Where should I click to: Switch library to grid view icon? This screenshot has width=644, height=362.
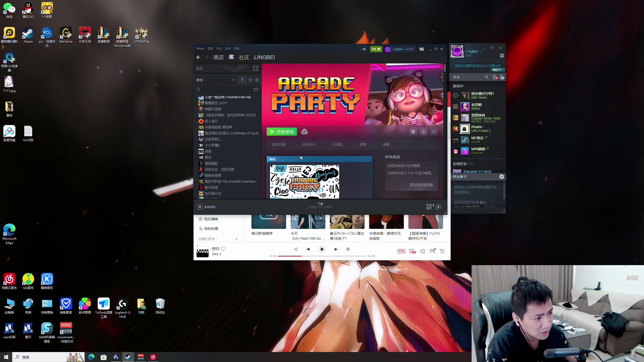click(x=256, y=68)
